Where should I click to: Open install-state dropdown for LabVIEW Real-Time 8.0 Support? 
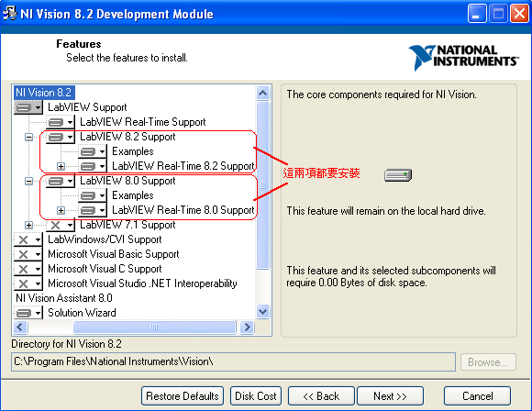point(93,210)
